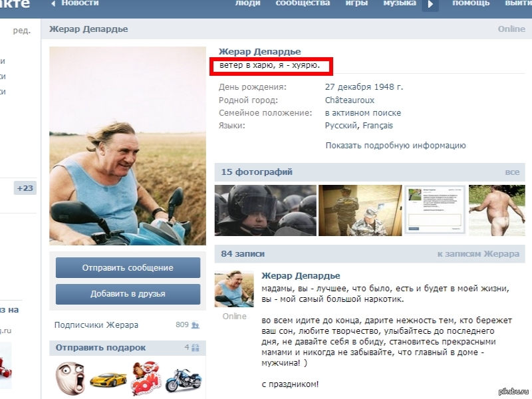Click the subscribers people icon next to 809
532x399 pixels.
pyautogui.click(x=196, y=325)
